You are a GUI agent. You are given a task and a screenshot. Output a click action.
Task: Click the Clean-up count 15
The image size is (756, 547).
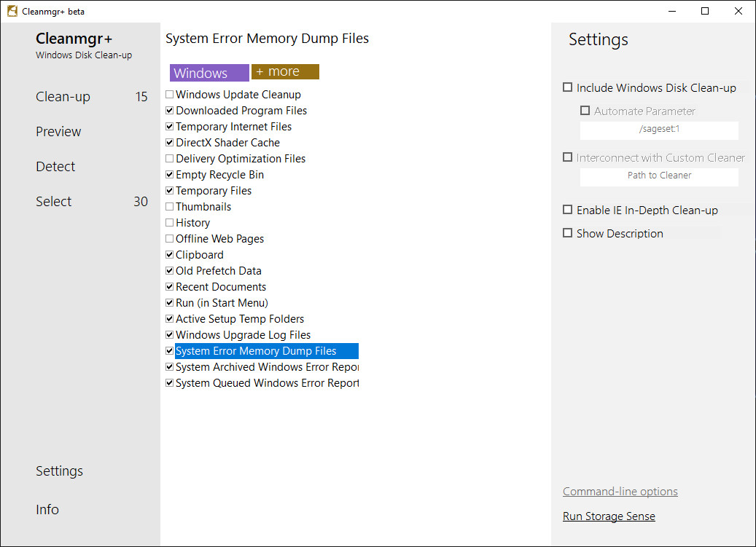click(x=141, y=97)
